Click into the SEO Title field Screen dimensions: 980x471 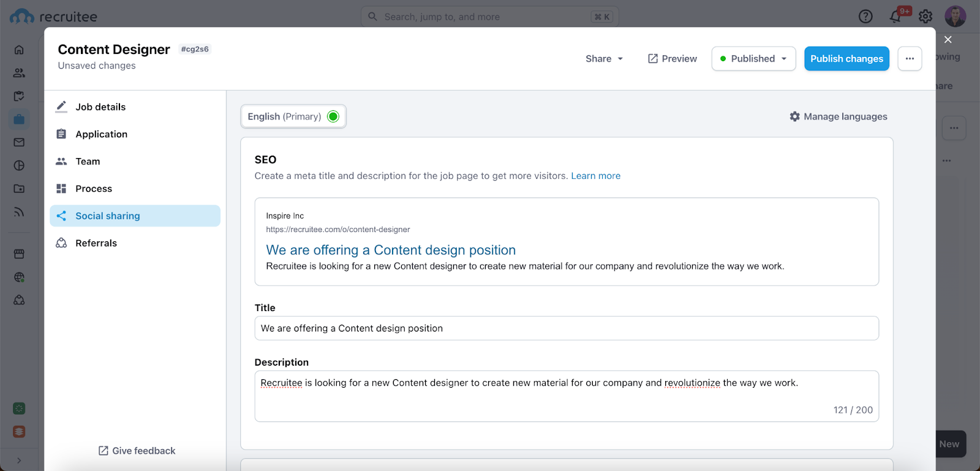tap(566, 328)
